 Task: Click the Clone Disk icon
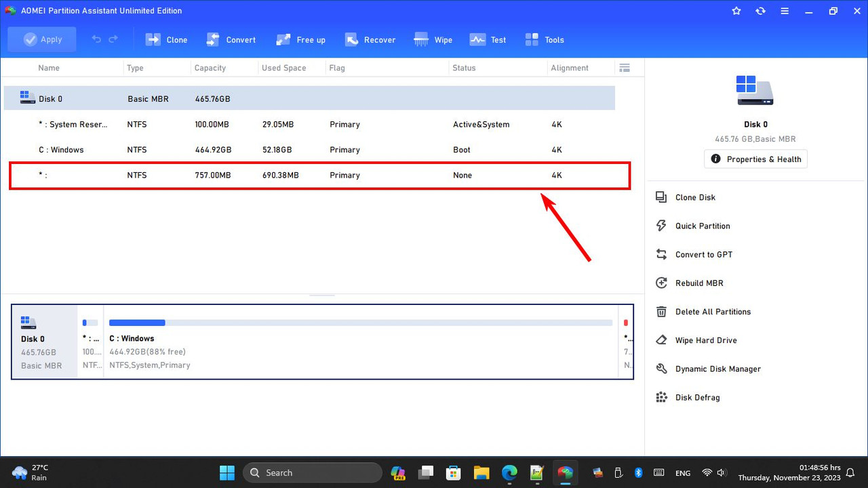tap(661, 197)
